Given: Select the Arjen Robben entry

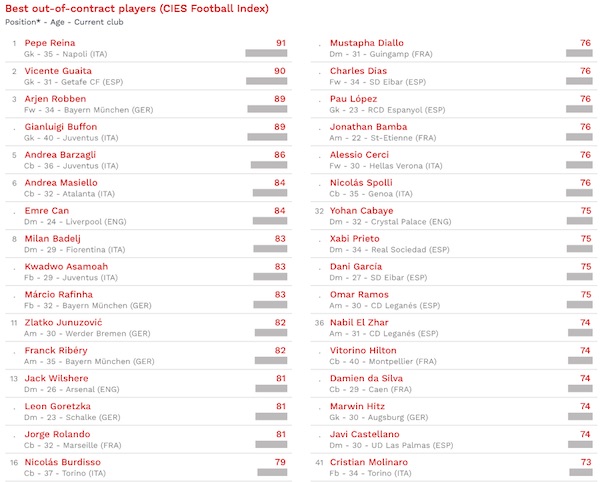Looking at the screenshot, I should click(x=55, y=99).
